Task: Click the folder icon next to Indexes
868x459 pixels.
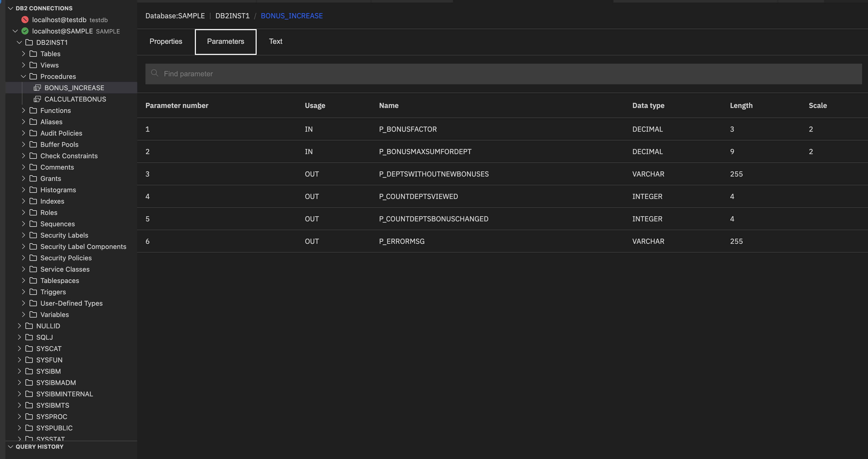Action: pos(33,201)
